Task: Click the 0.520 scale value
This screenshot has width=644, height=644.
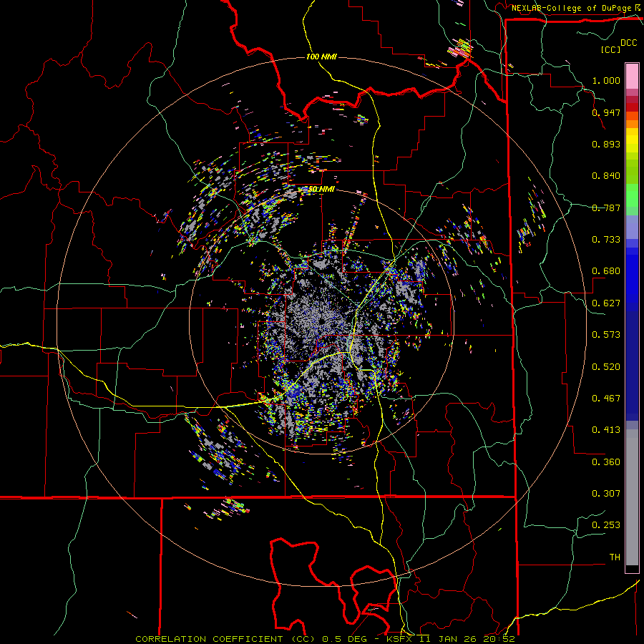Action: tap(606, 367)
